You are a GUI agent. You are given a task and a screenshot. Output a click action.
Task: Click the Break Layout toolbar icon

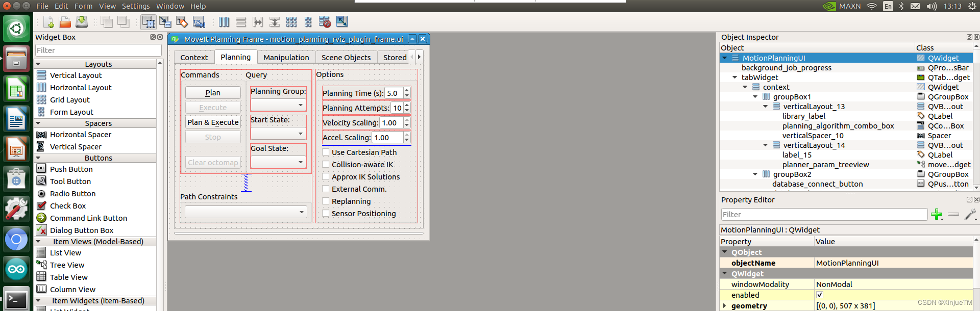click(x=325, y=22)
